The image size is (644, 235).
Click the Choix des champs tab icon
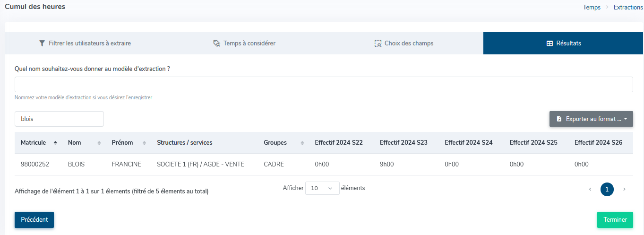click(378, 44)
